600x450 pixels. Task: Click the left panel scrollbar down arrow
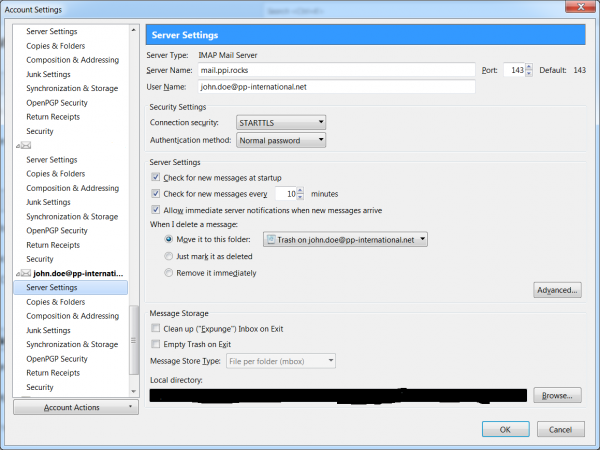click(x=135, y=391)
